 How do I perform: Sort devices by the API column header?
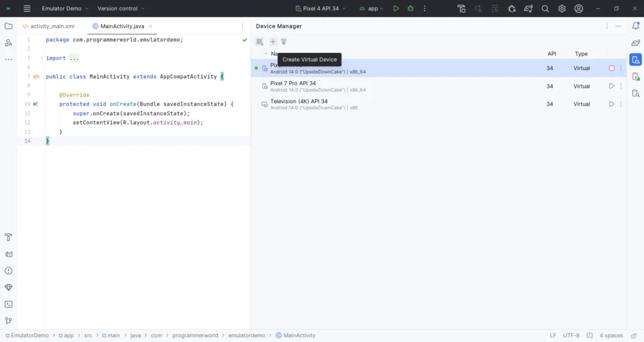tap(552, 54)
